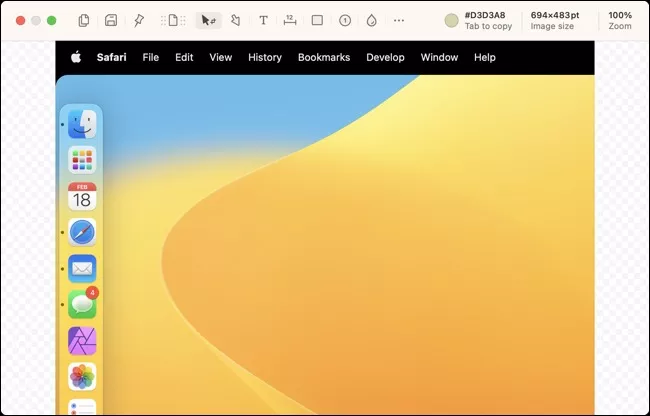Click the green fullscreen window button
The height and width of the screenshot is (416, 650).
[x=51, y=20]
